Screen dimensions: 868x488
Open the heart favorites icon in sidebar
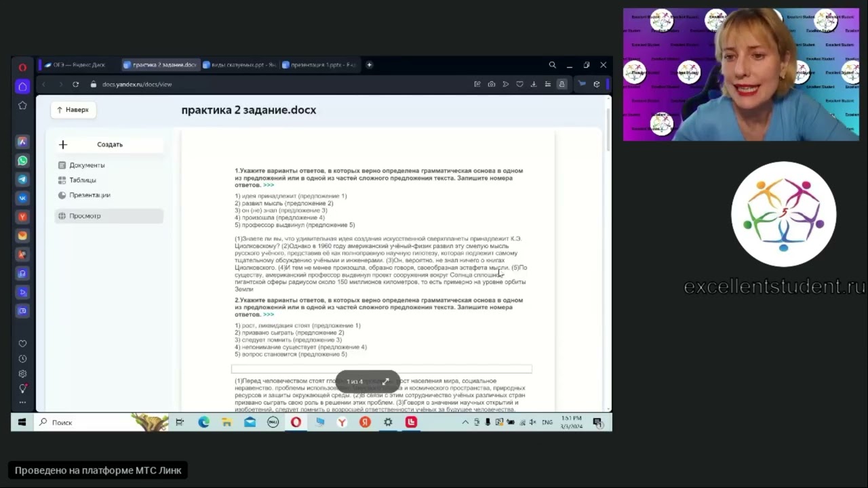point(22,344)
